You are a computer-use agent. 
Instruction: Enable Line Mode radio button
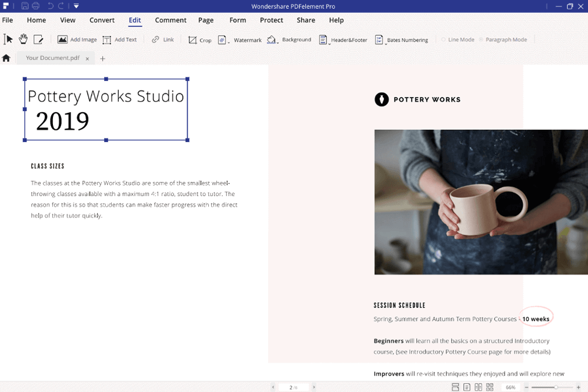[x=443, y=40]
